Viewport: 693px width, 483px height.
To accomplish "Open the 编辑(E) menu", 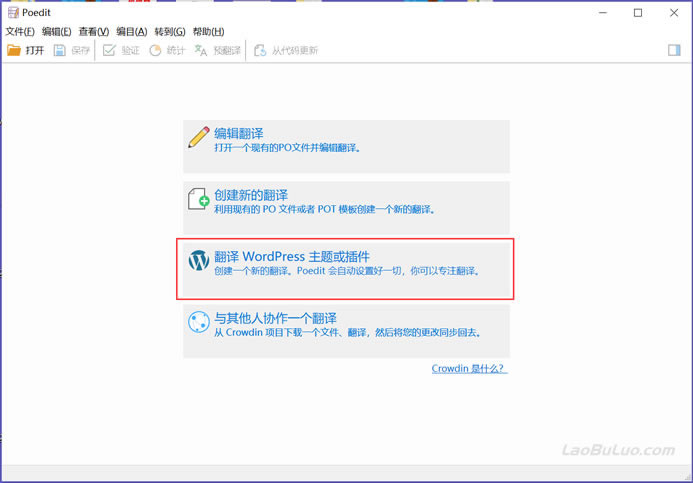I will (56, 31).
